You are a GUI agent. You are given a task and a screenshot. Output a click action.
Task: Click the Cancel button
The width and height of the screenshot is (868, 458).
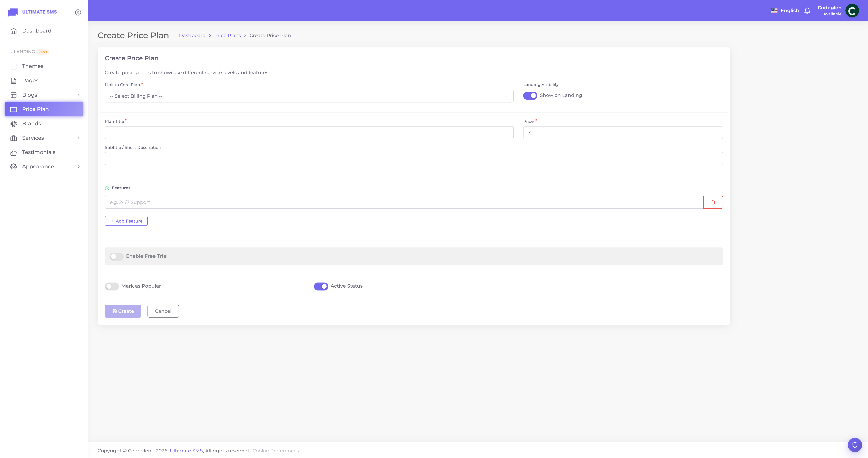pyautogui.click(x=163, y=311)
